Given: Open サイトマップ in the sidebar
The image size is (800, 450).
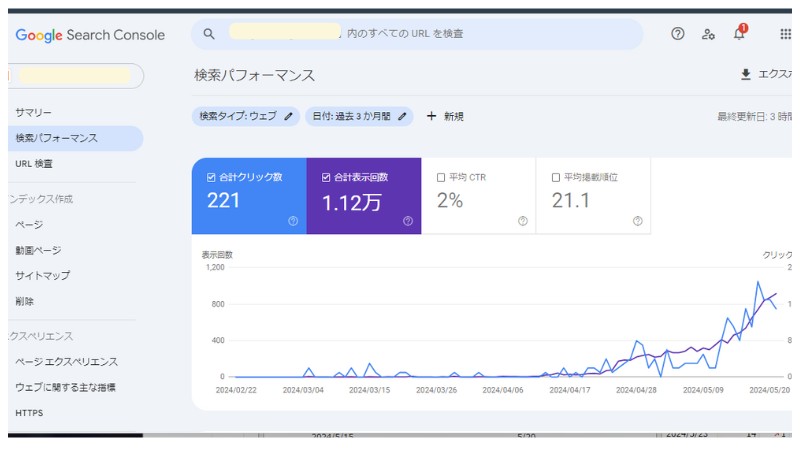Looking at the screenshot, I should tap(43, 276).
